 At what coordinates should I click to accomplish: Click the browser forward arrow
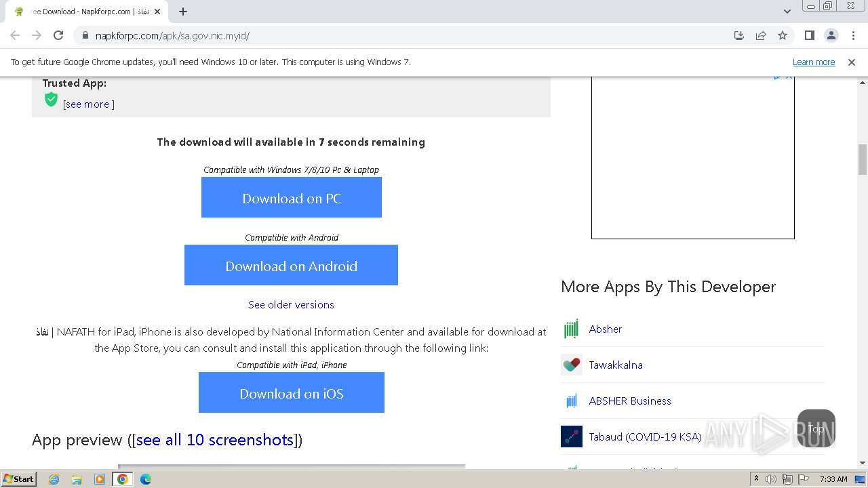coord(37,35)
